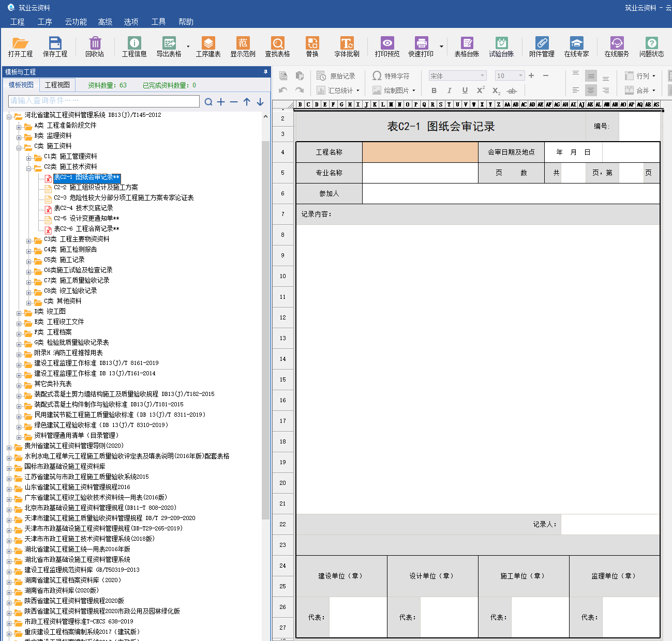
Task: Click 原始记录 button
Action: [x=336, y=76]
